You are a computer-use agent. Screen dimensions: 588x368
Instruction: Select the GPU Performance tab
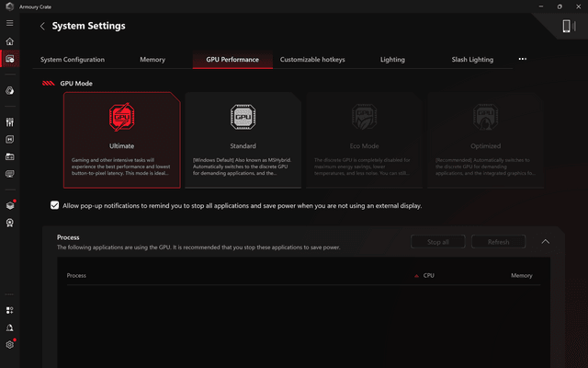pos(232,59)
